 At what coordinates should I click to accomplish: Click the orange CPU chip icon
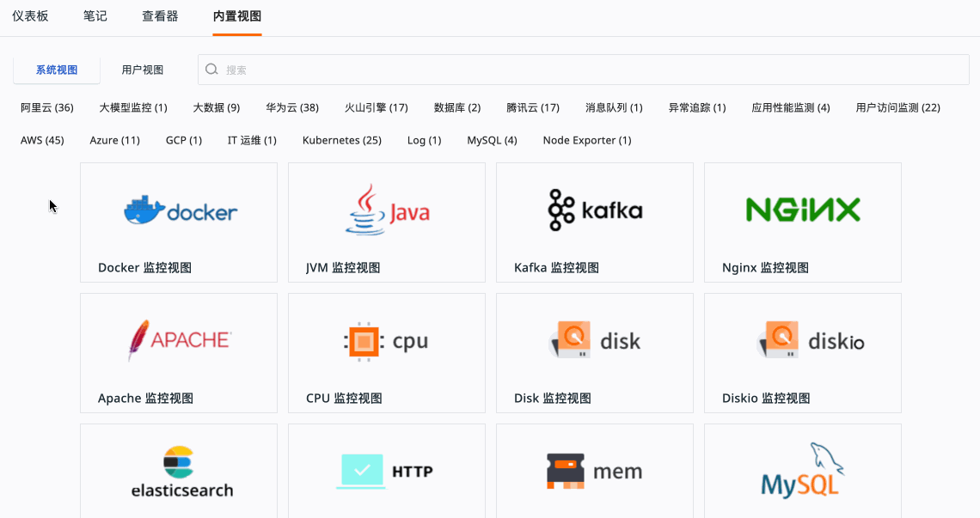tap(364, 341)
